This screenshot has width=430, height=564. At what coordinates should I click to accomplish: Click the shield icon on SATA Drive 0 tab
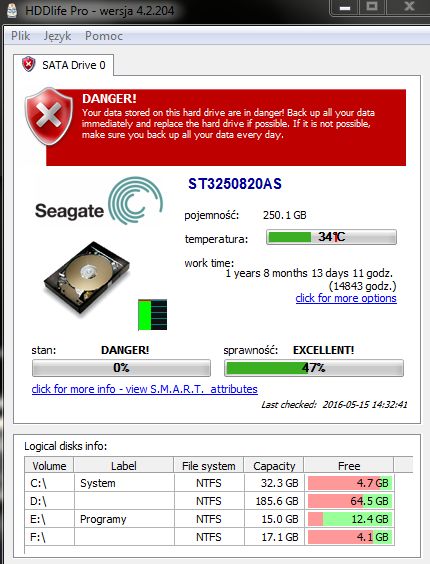[28, 64]
